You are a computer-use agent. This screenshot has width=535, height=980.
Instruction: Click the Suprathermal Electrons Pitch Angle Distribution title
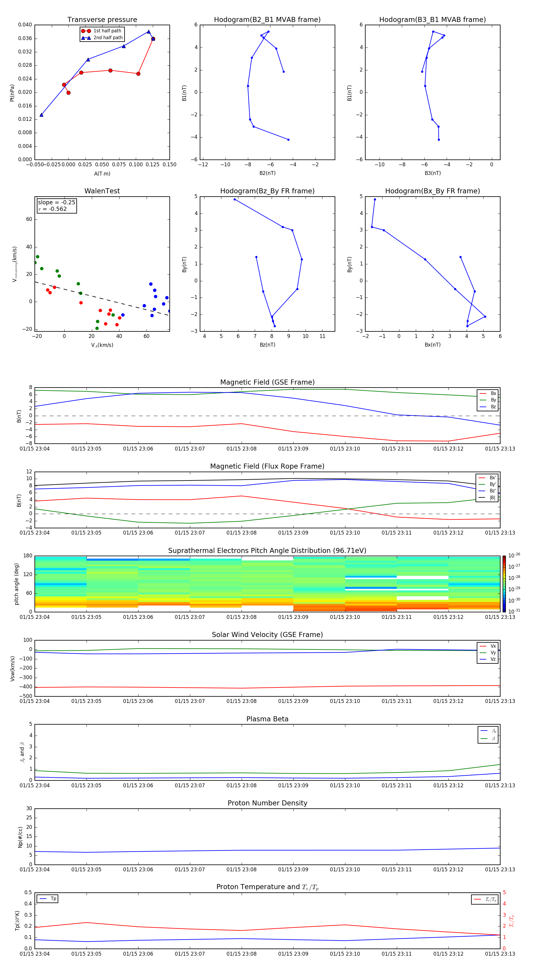pos(267,551)
